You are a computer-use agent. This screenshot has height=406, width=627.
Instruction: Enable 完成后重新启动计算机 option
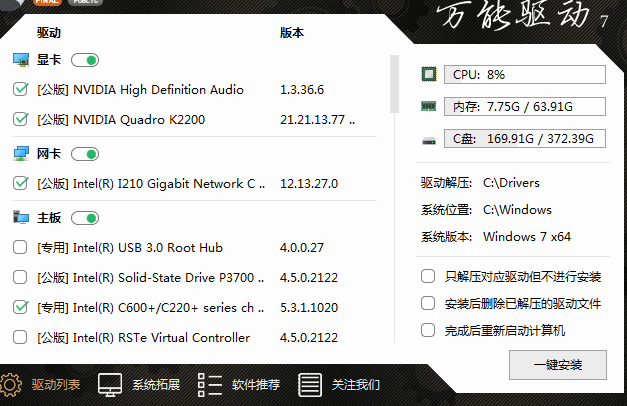(x=428, y=330)
